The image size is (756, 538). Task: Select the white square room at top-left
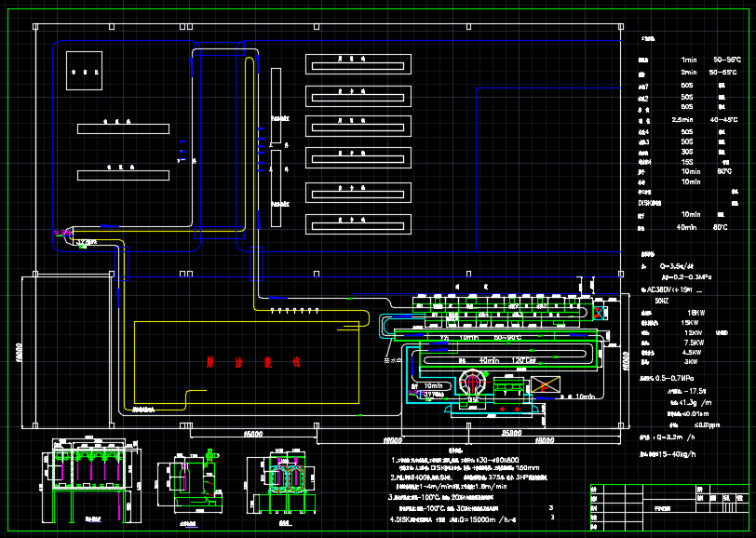click(83, 71)
